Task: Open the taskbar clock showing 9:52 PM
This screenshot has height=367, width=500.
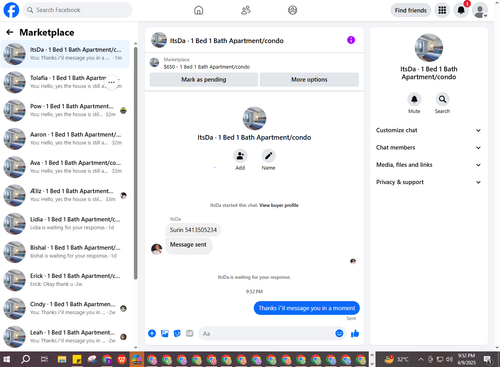Action: [466, 359]
